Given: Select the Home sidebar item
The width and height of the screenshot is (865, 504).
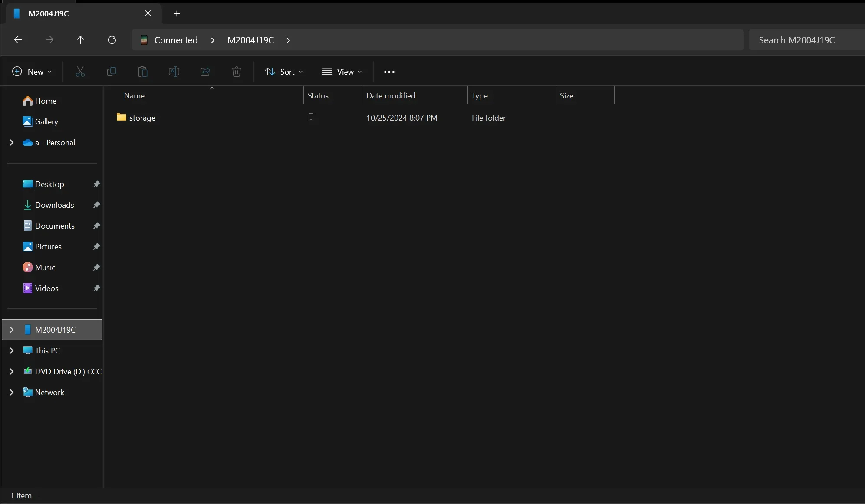Looking at the screenshot, I should click(x=46, y=101).
